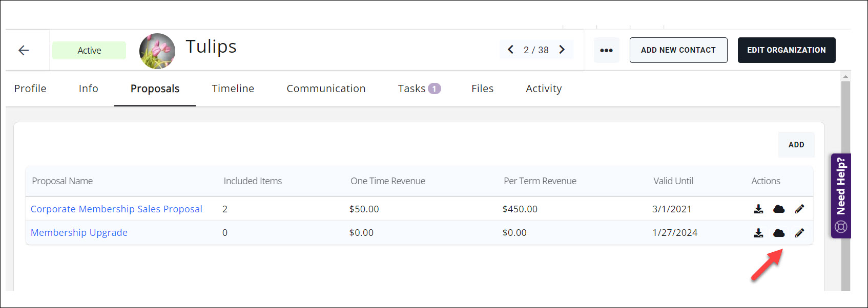This screenshot has width=868, height=308.
Task: Switch to the Timeline tab
Action: [233, 89]
